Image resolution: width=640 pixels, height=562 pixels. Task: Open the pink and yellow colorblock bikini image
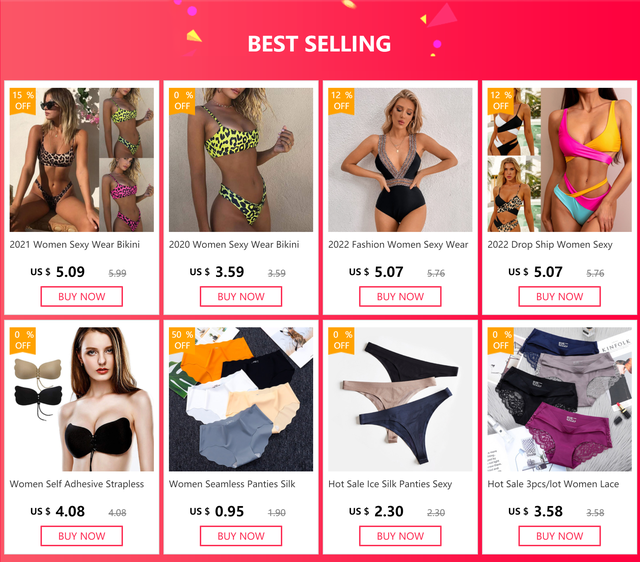560,160
